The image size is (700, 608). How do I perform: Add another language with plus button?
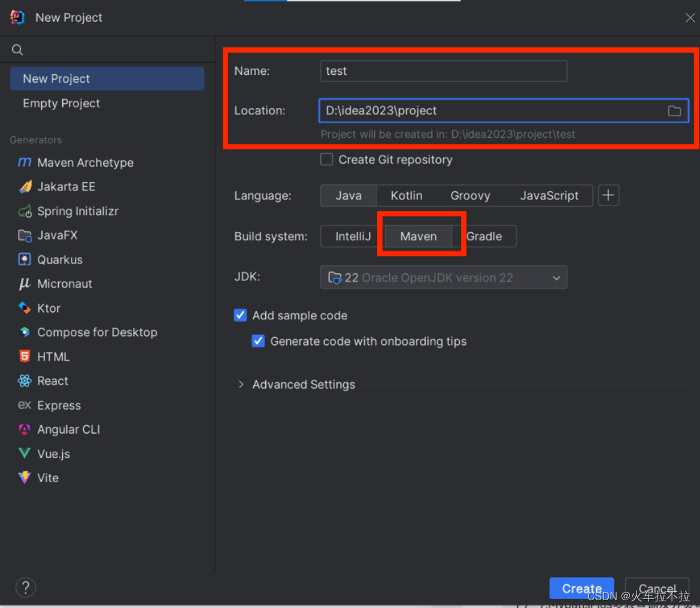[608, 195]
